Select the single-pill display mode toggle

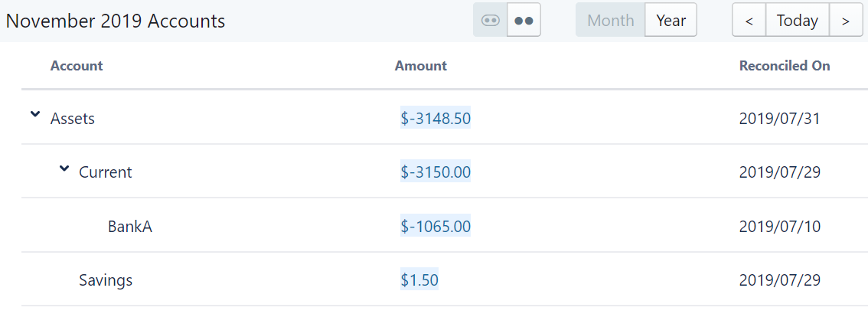pos(491,21)
